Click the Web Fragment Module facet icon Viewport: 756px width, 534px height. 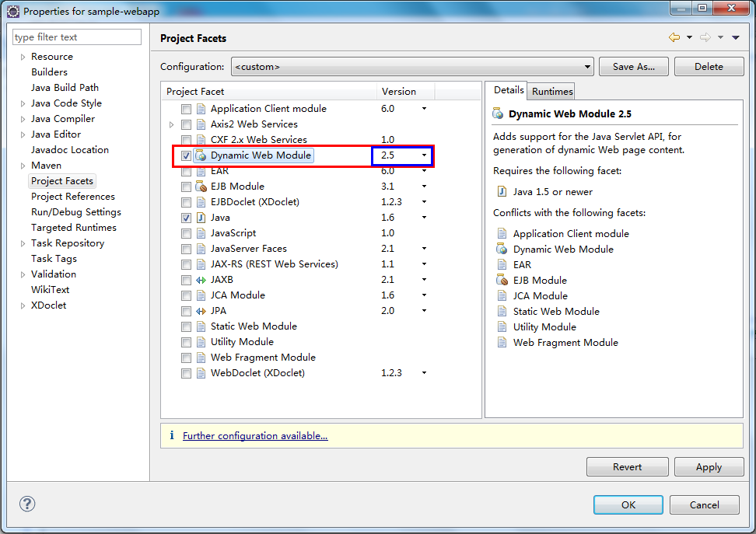(x=201, y=358)
